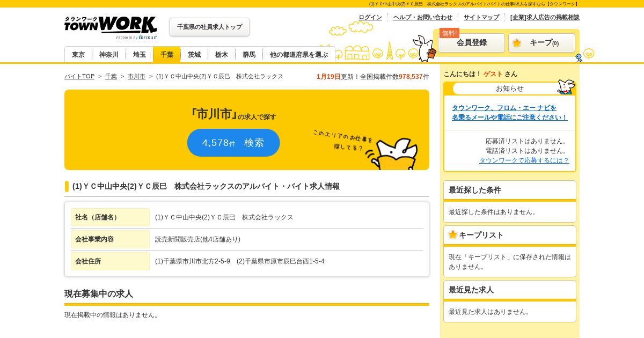Click the 4,578件 検索 button

pyautogui.click(x=233, y=143)
